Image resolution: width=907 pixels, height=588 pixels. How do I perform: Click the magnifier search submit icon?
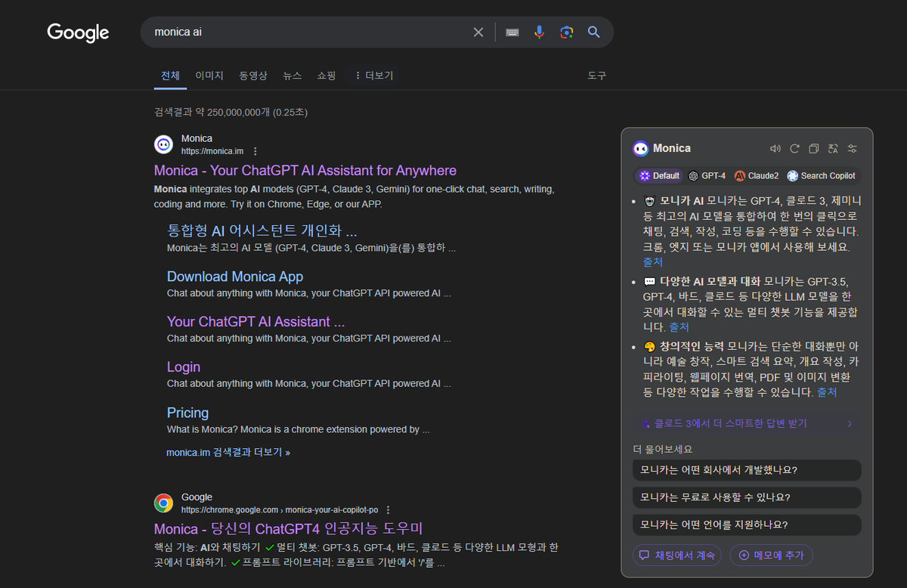tap(594, 32)
